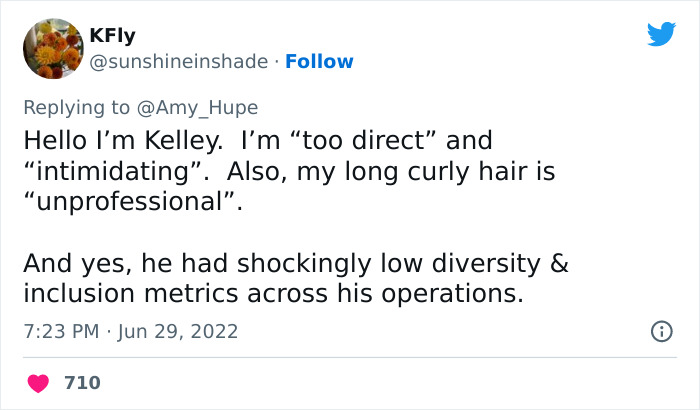This screenshot has width=700, height=410.
Task: Click the "unprofessional" quoted word
Action: (133, 202)
